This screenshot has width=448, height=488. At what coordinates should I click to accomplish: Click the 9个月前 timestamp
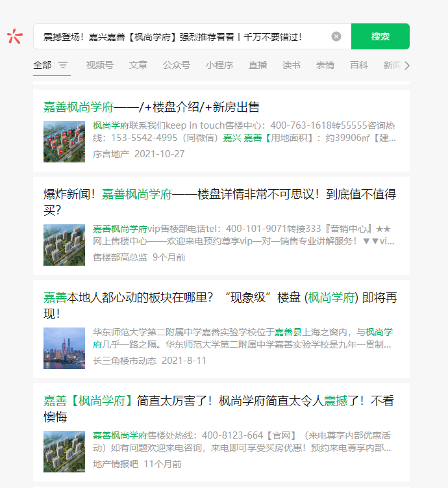click(x=169, y=257)
